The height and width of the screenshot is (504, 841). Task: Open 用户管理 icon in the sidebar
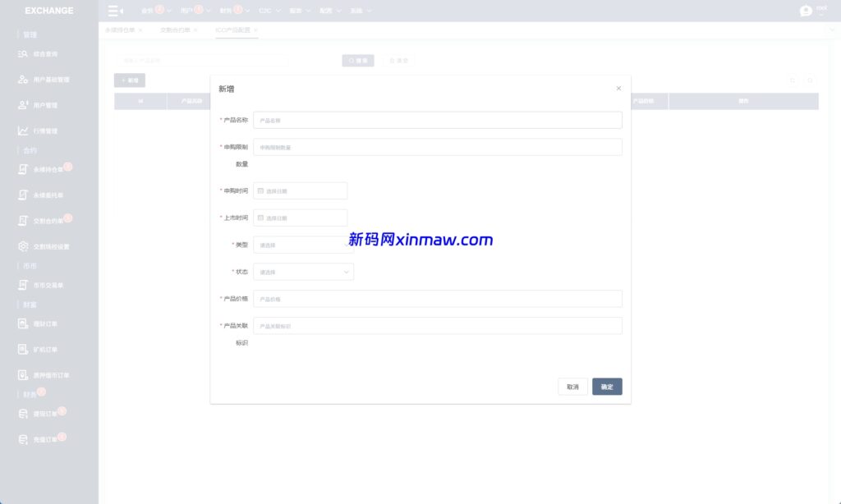coord(24,105)
